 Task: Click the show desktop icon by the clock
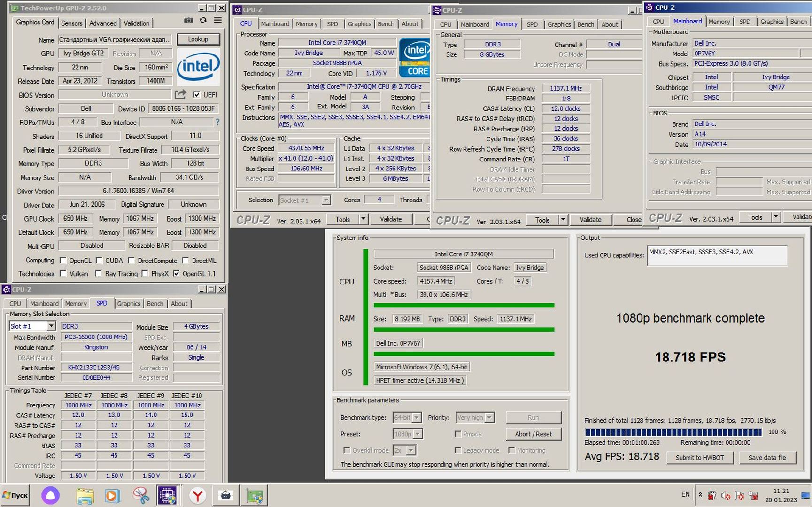tap(805, 495)
